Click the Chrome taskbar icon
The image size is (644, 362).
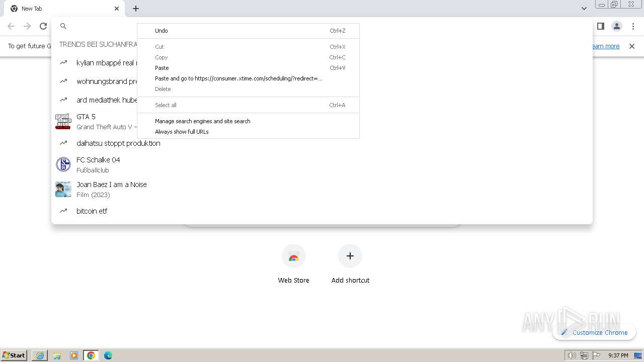click(x=91, y=355)
